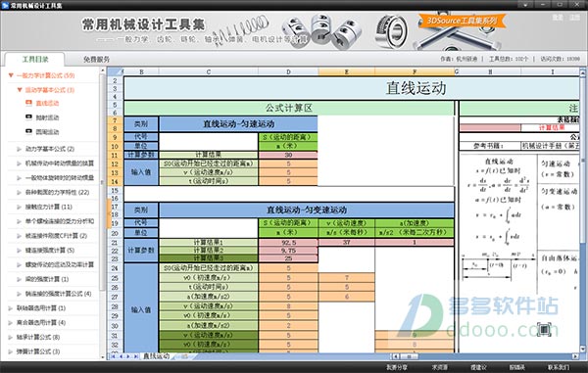Go to first sheet navigation arrow
The width and height of the screenshot is (588, 373).
[113, 356]
